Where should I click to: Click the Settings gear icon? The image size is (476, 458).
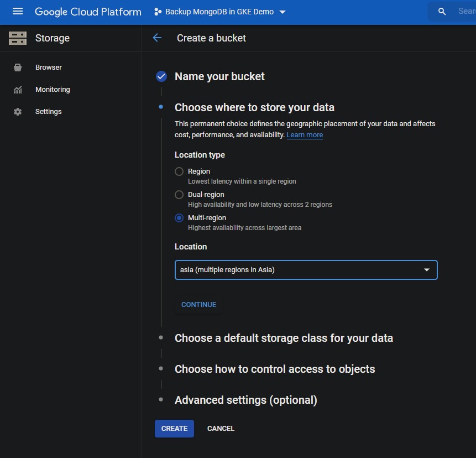(18, 112)
